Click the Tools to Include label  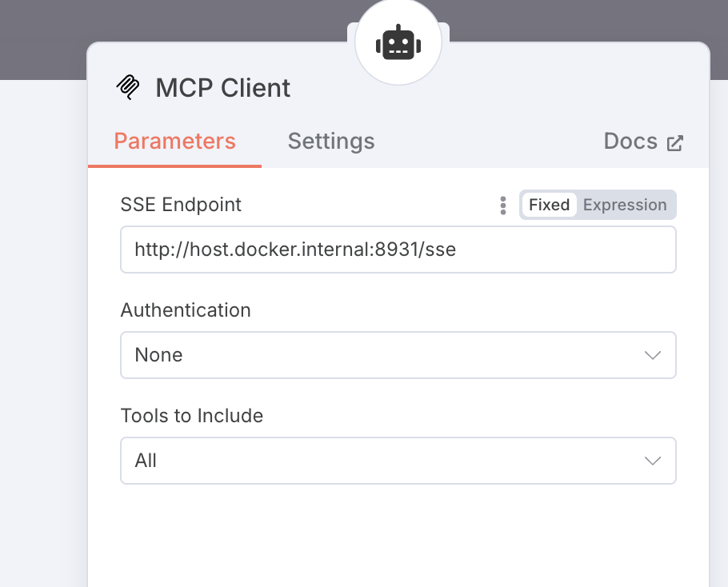click(x=192, y=416)
